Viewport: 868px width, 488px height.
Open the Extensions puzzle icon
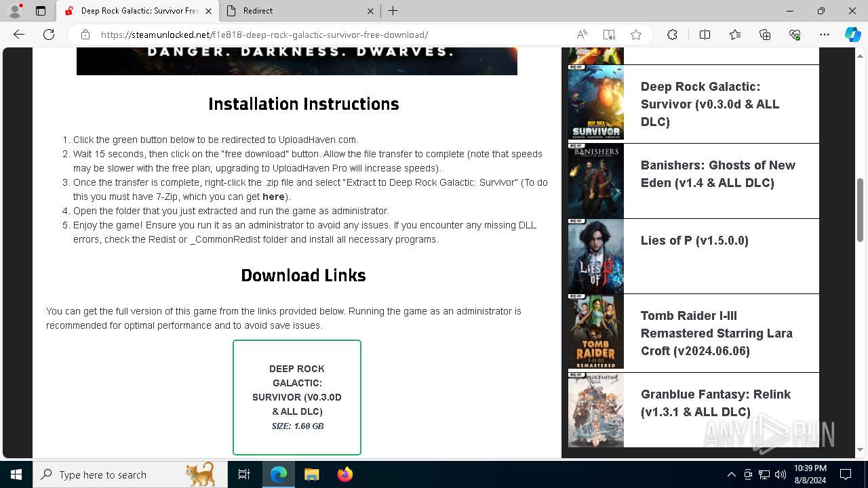(672, 35)
